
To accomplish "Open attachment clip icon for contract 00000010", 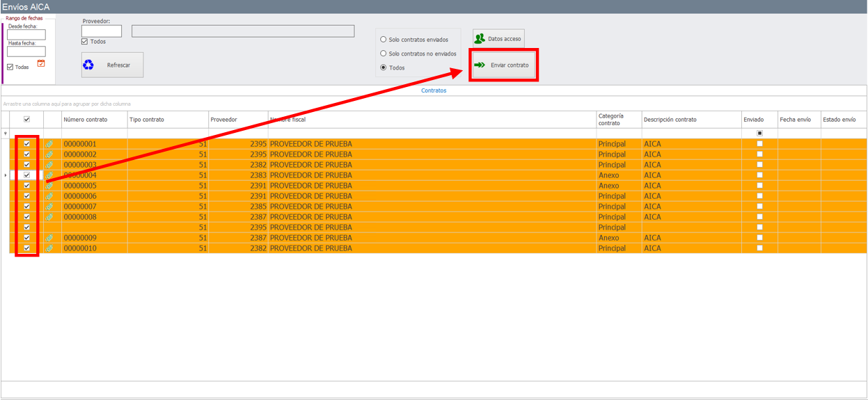I will [49, 248].
